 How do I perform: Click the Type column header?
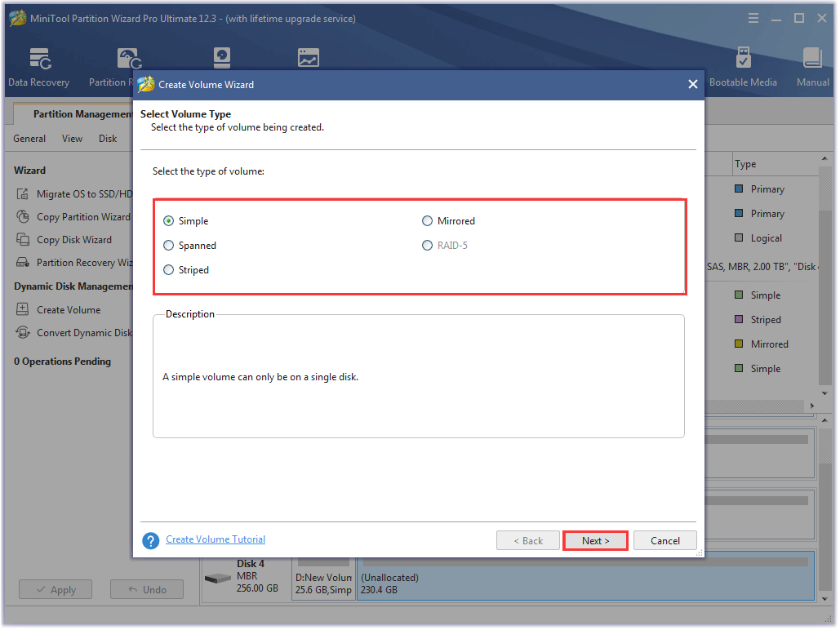tap(775, 164)
